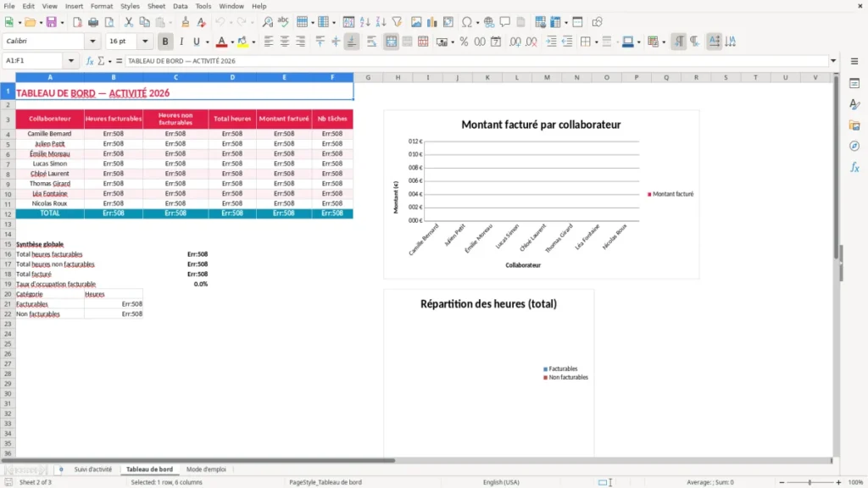
Task: Toggle Left-to-Right text direction
Action: pos(679,42)
